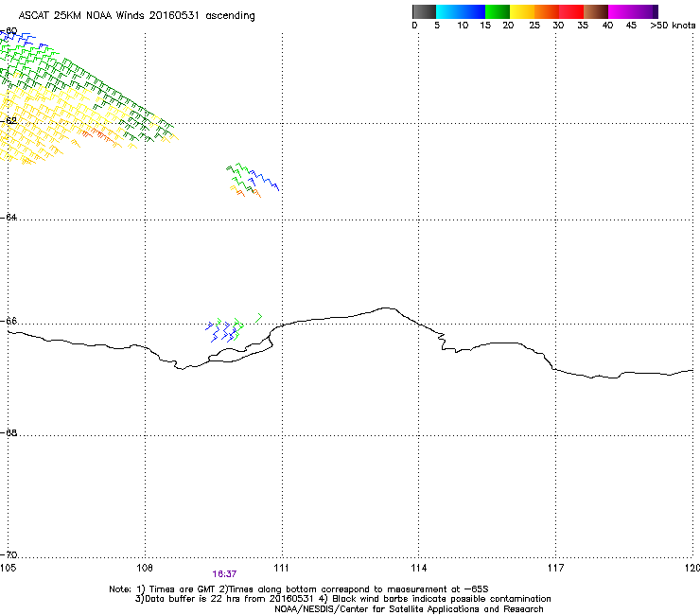
Task: Click latitude label '-64'
Action: point(9,217)
